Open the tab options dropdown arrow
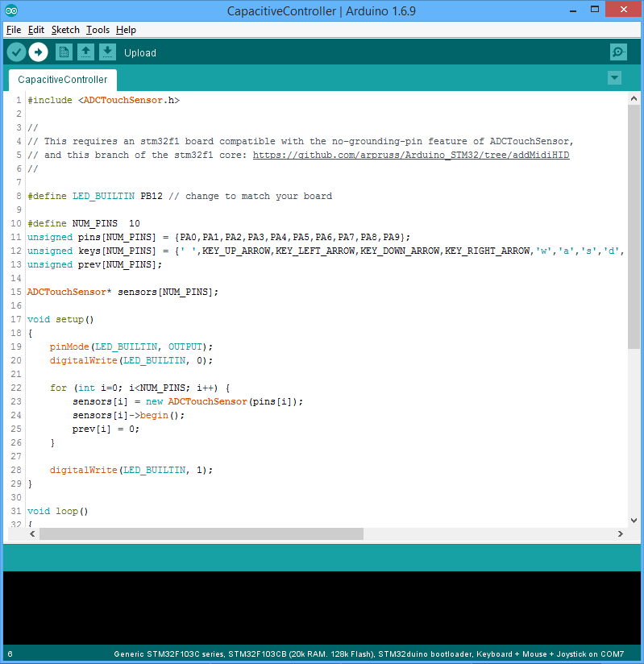644x664 pixels. pos(614,78)
